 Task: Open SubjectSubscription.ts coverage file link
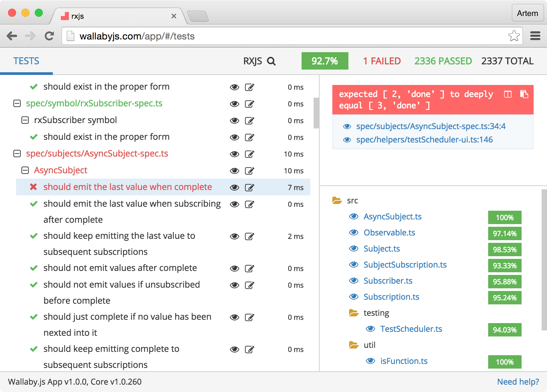[x=405, y=265]
